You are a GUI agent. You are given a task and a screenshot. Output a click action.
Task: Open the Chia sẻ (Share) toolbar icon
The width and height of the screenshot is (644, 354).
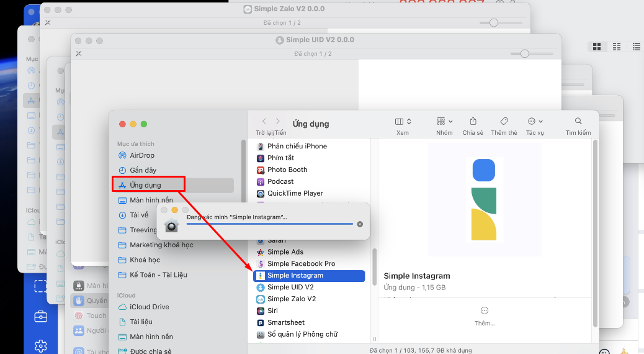click(x=473, y=121)
